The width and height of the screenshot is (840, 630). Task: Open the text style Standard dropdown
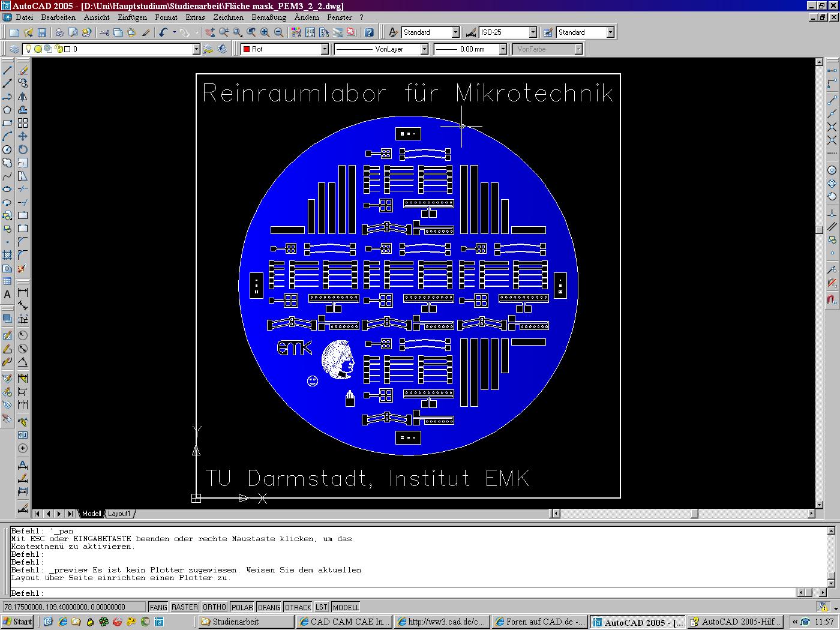[455, 32]
